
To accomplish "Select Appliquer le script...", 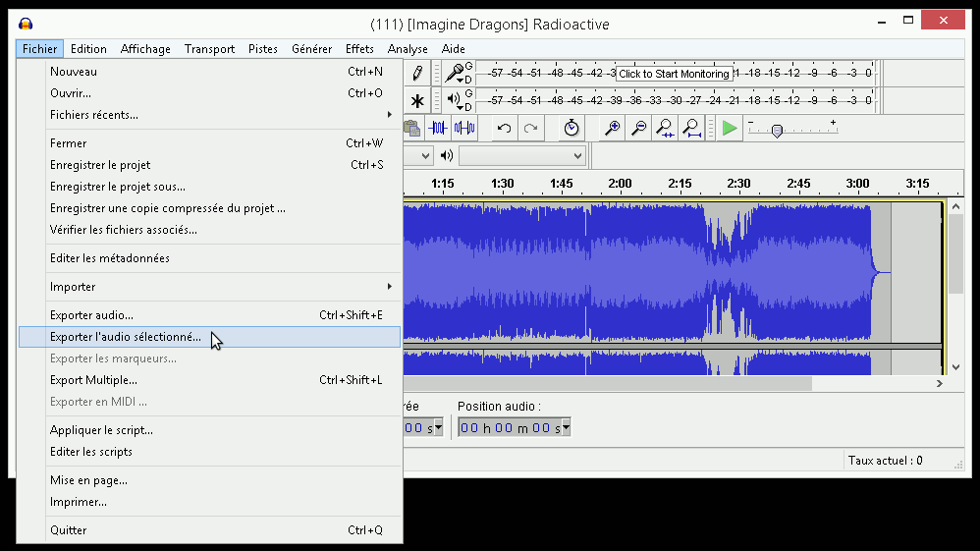I will click(209, 430).
